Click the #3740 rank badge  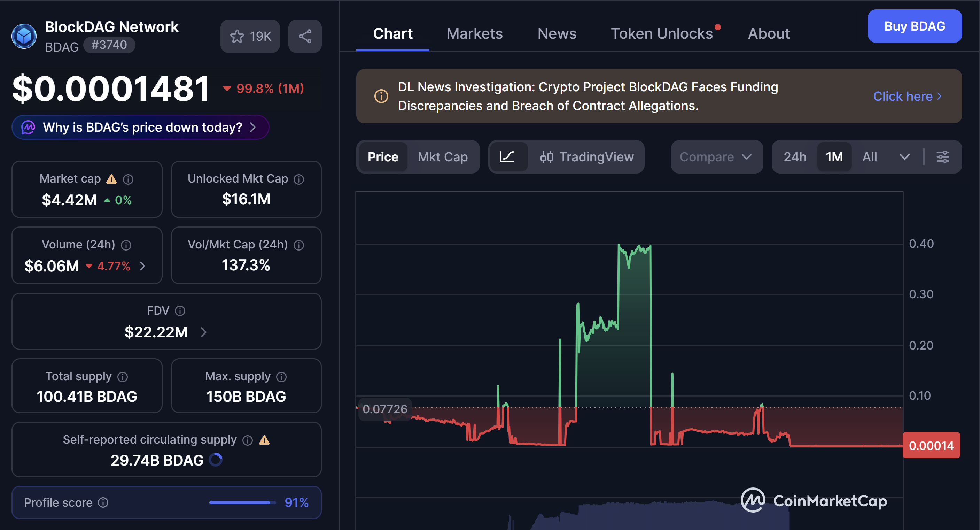pyautogui.click(x=109, y=45)
